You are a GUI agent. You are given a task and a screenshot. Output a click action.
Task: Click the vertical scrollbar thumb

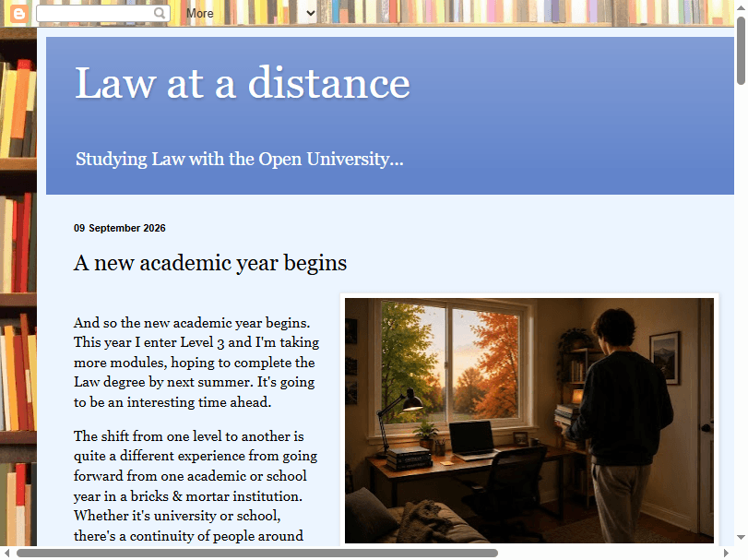(741, 51)
